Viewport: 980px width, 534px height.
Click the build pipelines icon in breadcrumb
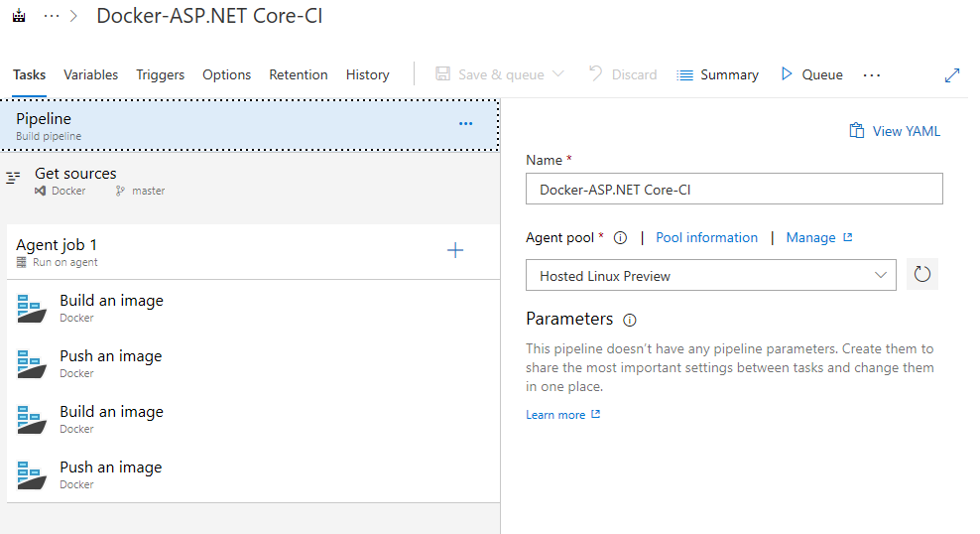[19, 16]
